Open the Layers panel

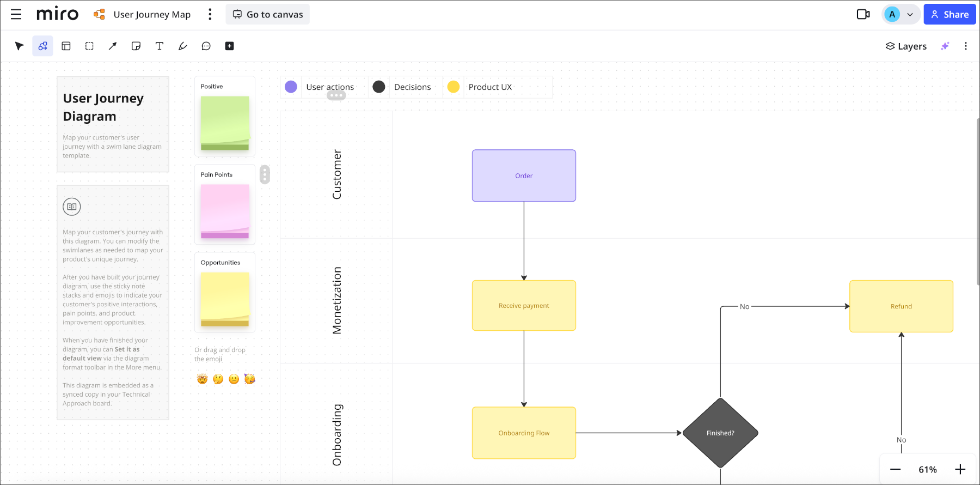tap(906, 46)
